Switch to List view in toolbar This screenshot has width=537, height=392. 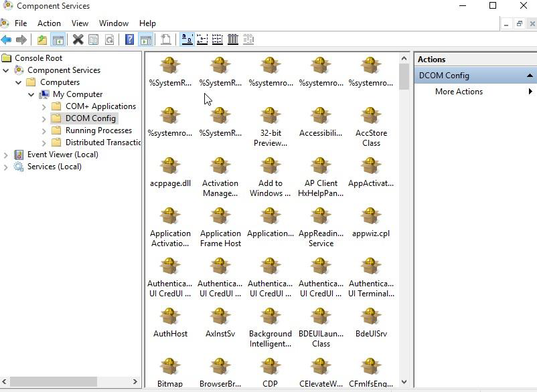click(x=218, y=39)
